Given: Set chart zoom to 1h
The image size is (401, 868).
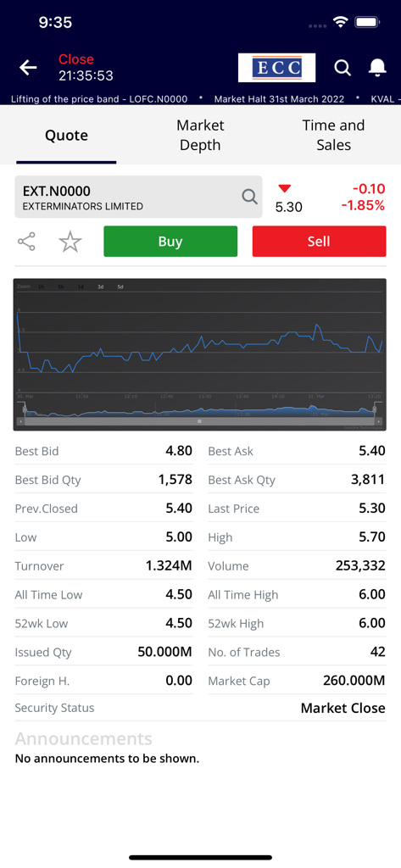Looking at the screenshot, I should click(41, 287).
